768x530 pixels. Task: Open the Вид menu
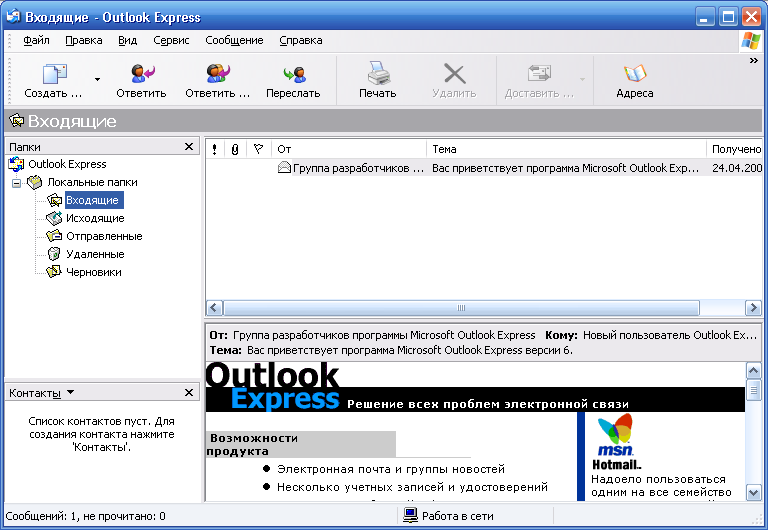(x=127, y=40)
